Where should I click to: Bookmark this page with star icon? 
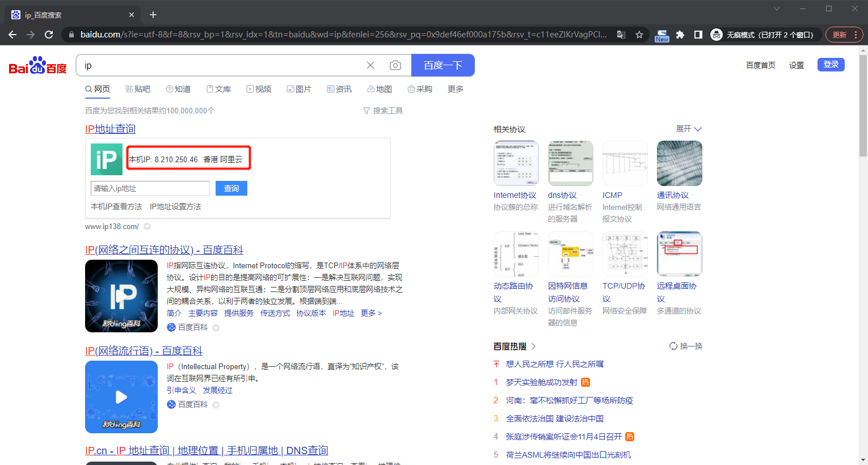[x=639, y=35]
